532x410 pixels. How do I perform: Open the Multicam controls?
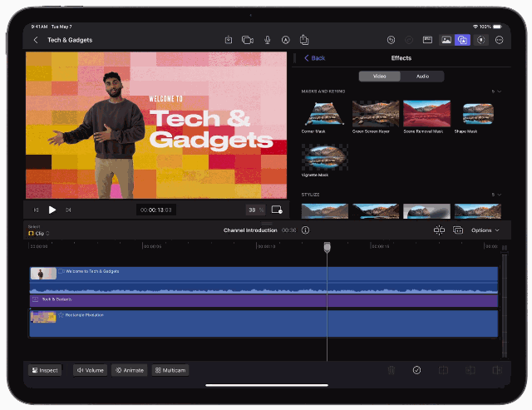[170, 370]
